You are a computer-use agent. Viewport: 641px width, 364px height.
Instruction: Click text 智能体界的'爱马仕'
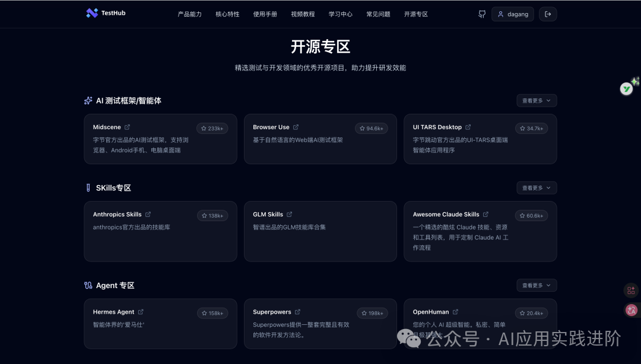pyautogui.click(x=119, y=325)
